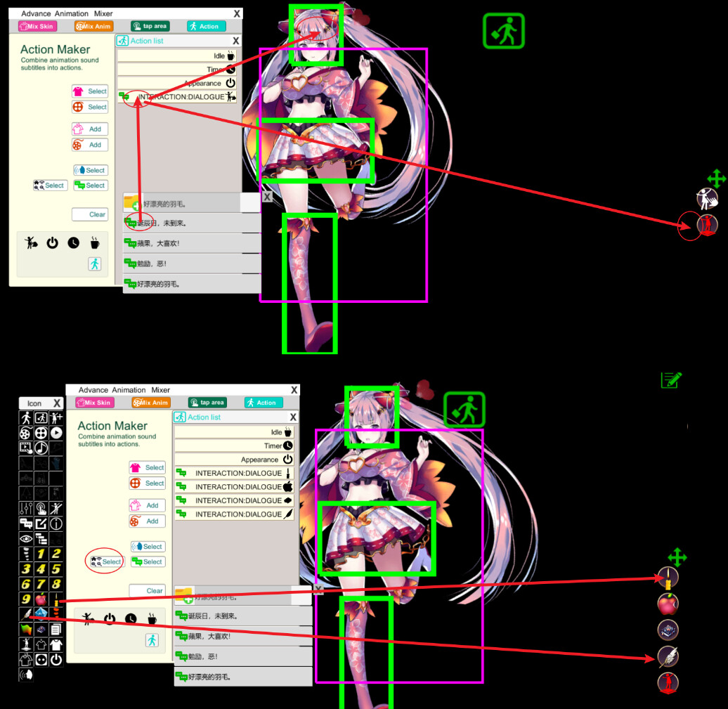Image resolution: width=728 pixels, height=709 pixels.
Task: Switch to Mix Skin tab beside Icon palette
Action: coord(95,403)
